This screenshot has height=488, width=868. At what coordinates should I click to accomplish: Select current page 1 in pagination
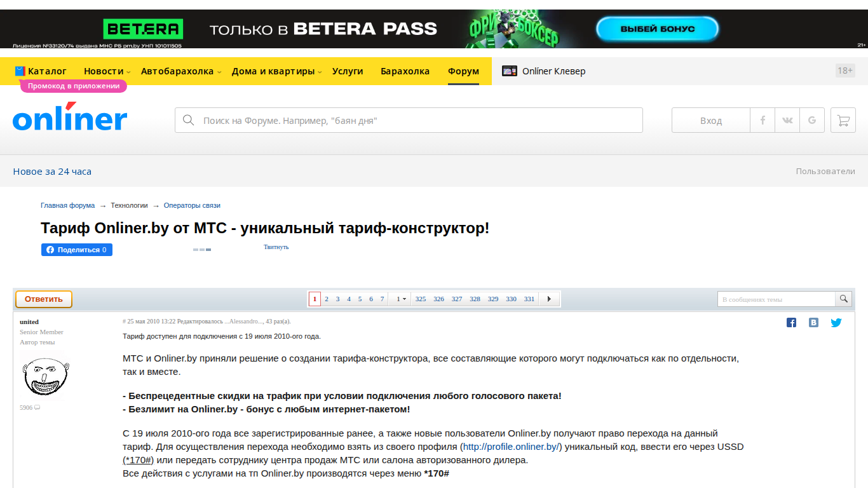tap(315, 299)
